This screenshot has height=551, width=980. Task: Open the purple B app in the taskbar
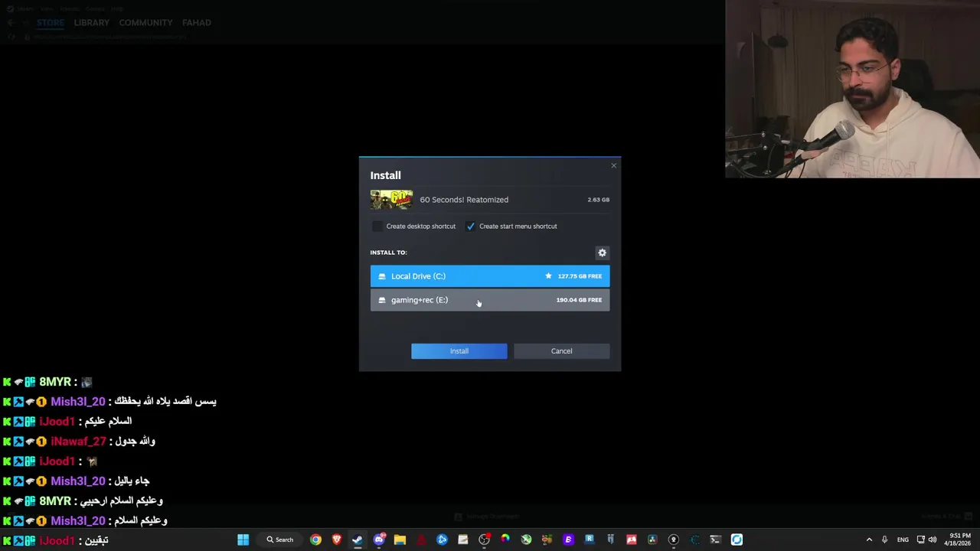tap(567, 540)
